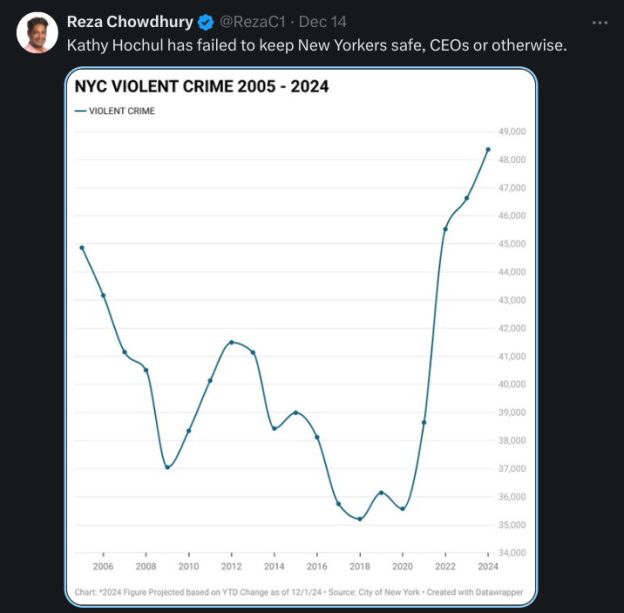624x613 pixels.
Task: Click the 49,000 y-axis label
Action: click(512, 131)
